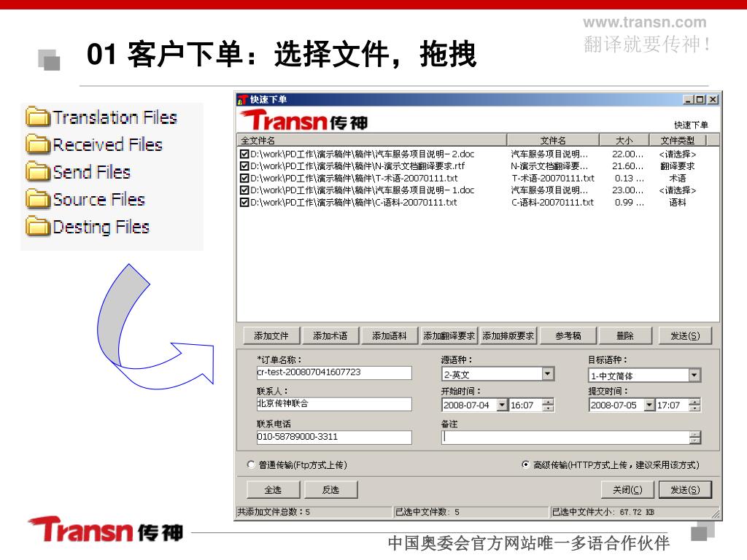Select 高级传输 (HTTP方式上传) radio option
The width and height of the screenshot is (747, 560).
[525, 464]
